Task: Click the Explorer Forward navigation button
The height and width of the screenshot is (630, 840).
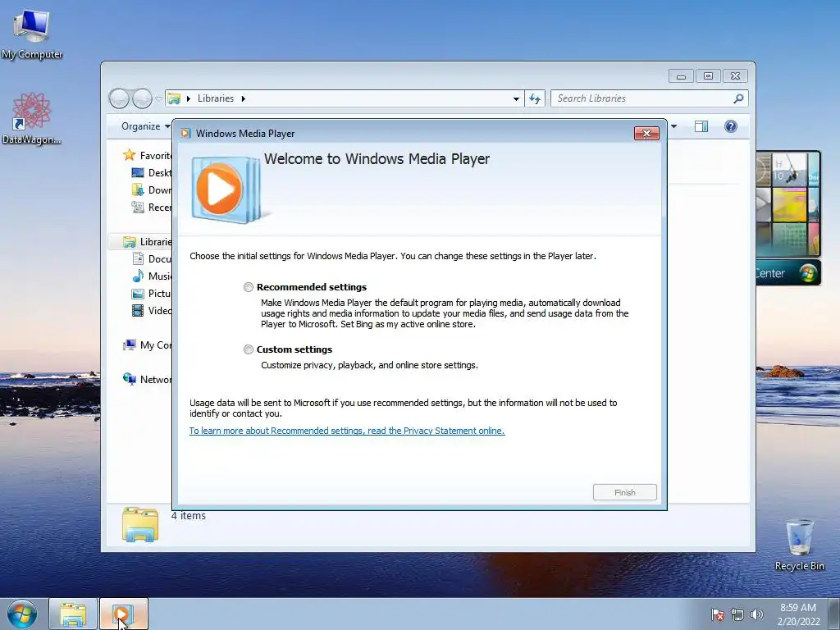Action: [142, 98]
